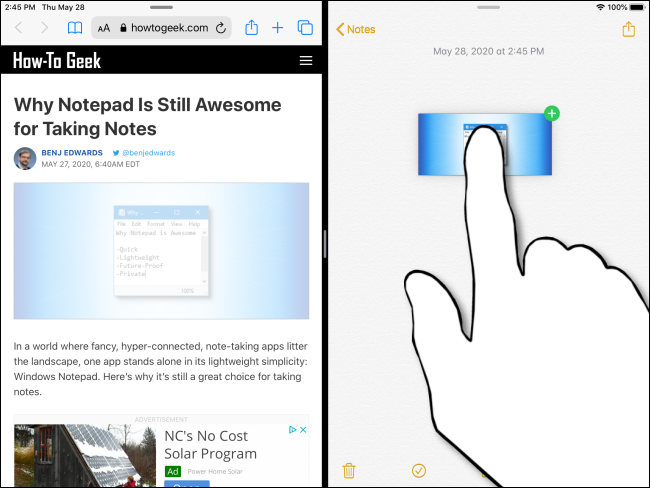Click the solar panel ad image

click(85, 455)
